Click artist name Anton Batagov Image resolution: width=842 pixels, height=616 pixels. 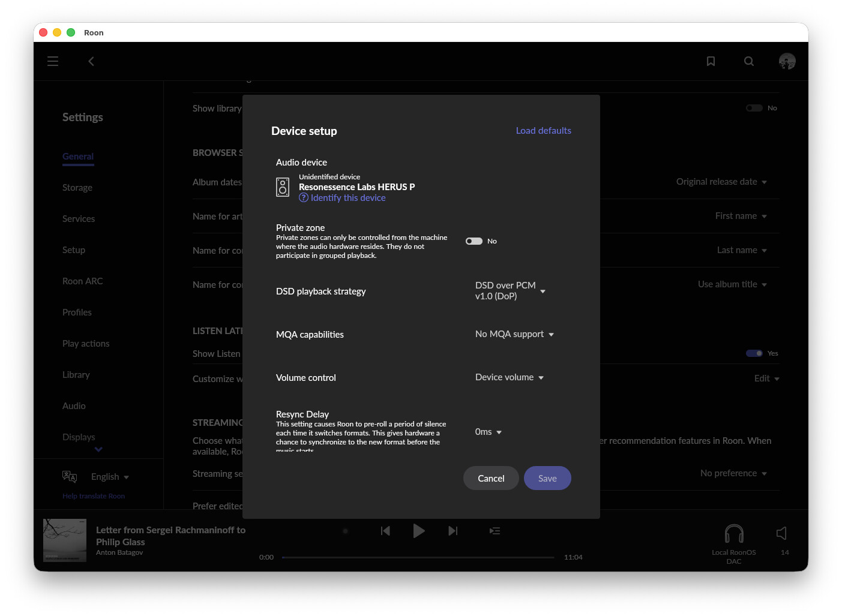(x=119, y=552)
